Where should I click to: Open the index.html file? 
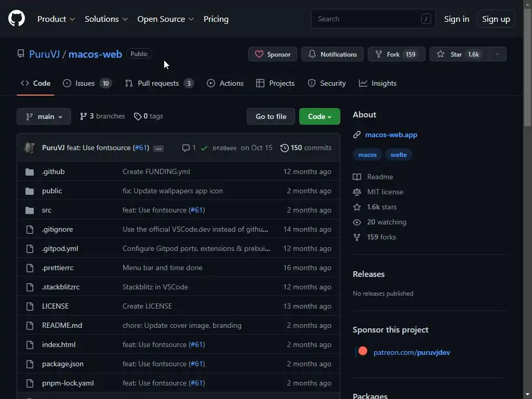[x=59, y=345]
